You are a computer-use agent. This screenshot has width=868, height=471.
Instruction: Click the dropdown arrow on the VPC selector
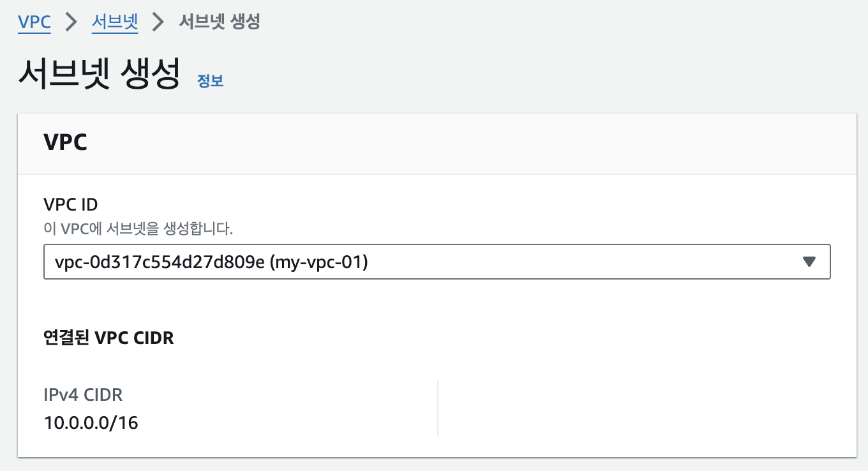(x=809, y=262)
